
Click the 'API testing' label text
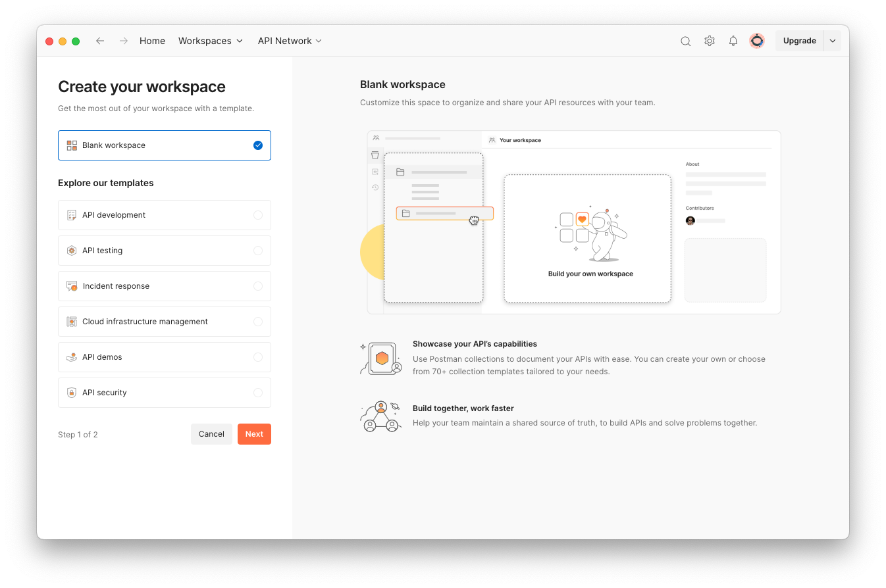(x=102, y=251)
